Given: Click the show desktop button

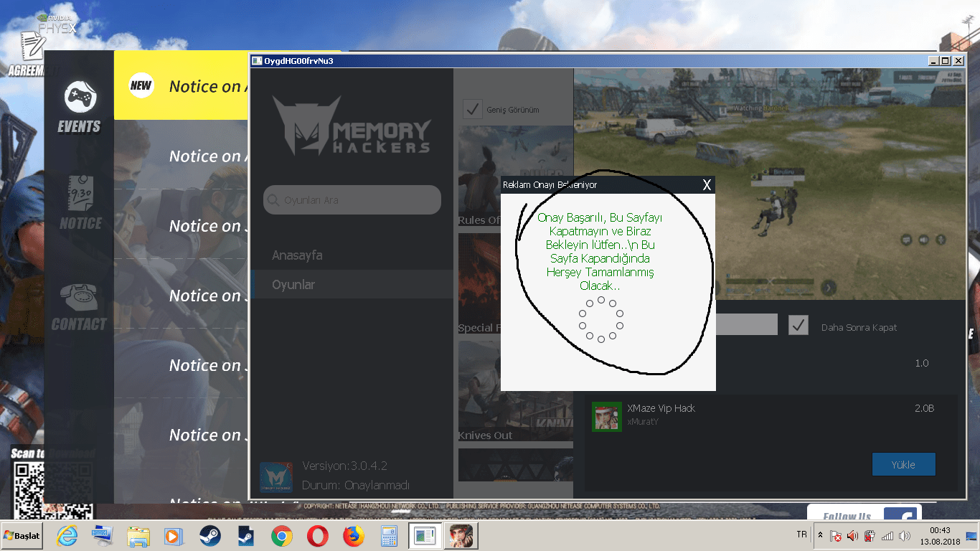Looking at the screenshot, I should (971, 536).
